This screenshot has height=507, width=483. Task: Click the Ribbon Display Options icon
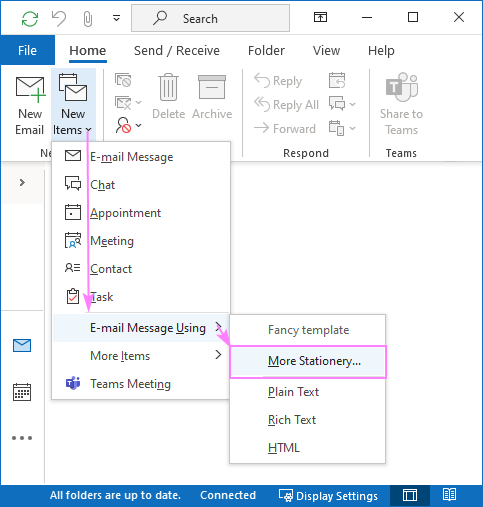(320, 17)
